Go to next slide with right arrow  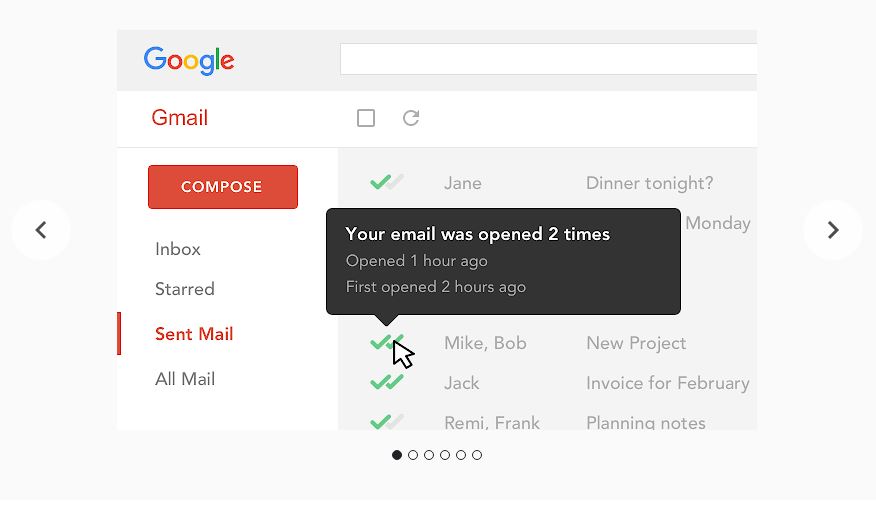coord(833,230)
